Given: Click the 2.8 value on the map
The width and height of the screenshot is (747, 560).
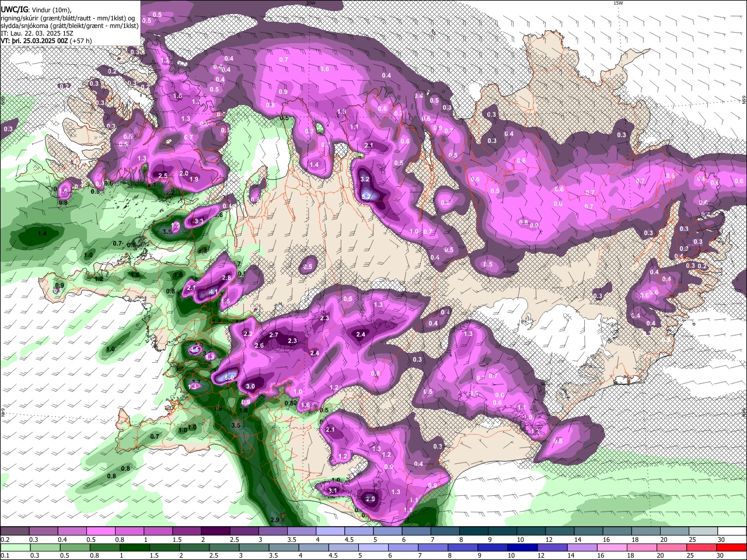Looking at the screenshot, I should pyautogui.click(x=226, y=278).
